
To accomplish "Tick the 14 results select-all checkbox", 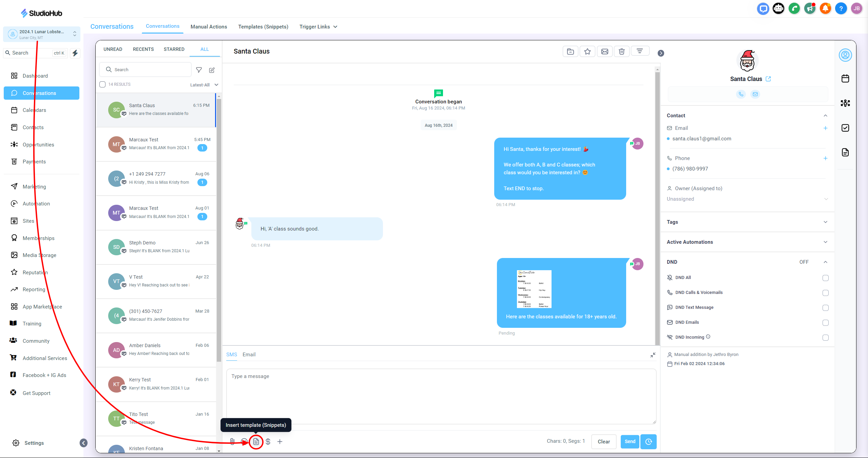I will (102, 84).
